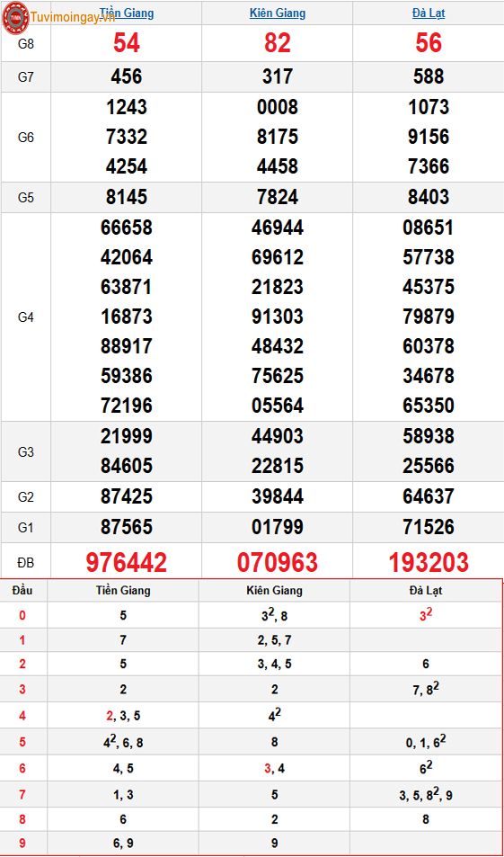The width and height of the screenshot is (504, 857).
Task: Click the Đà Lạt header in Đầu table
Action: click(425, 590)
